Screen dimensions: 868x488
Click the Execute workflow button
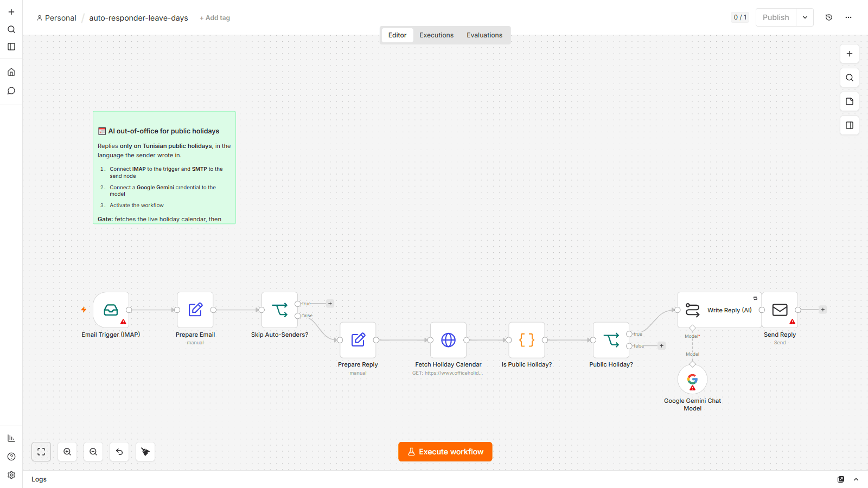pos(445,452)
